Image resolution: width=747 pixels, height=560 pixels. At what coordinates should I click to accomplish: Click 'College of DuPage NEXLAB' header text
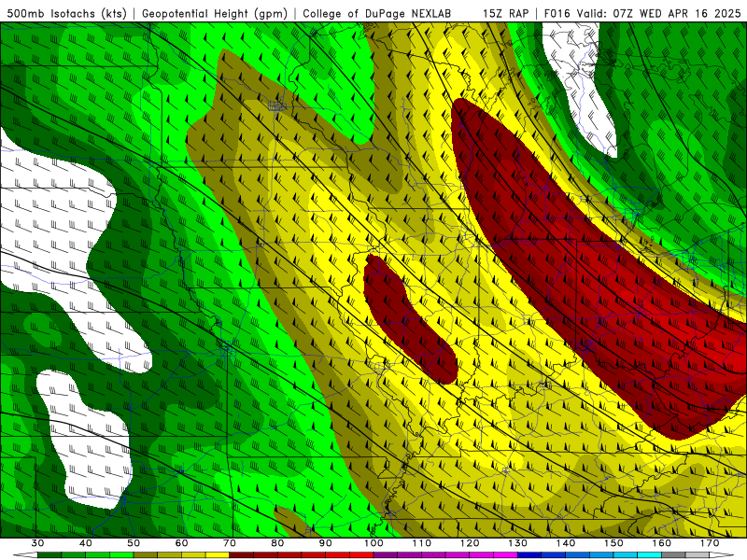pyautogui.click(x=376, y=14)
